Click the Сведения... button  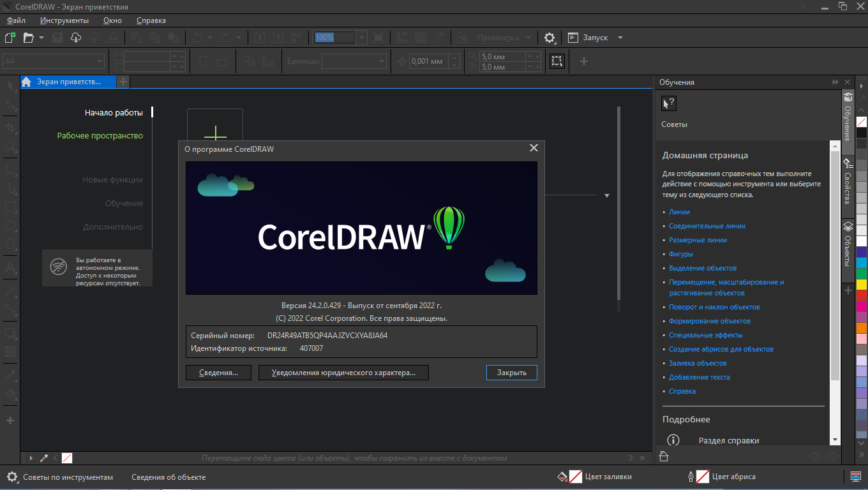click(x=218, y=373)
